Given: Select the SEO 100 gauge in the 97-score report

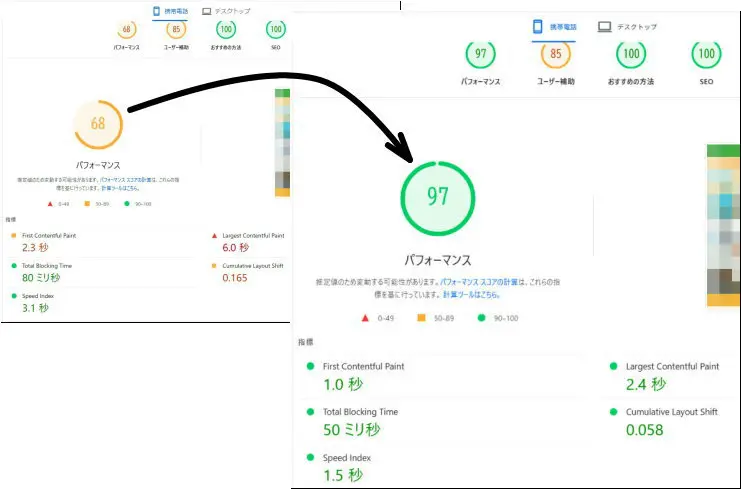Looking at the screenshot, I should tap(708, 56).
